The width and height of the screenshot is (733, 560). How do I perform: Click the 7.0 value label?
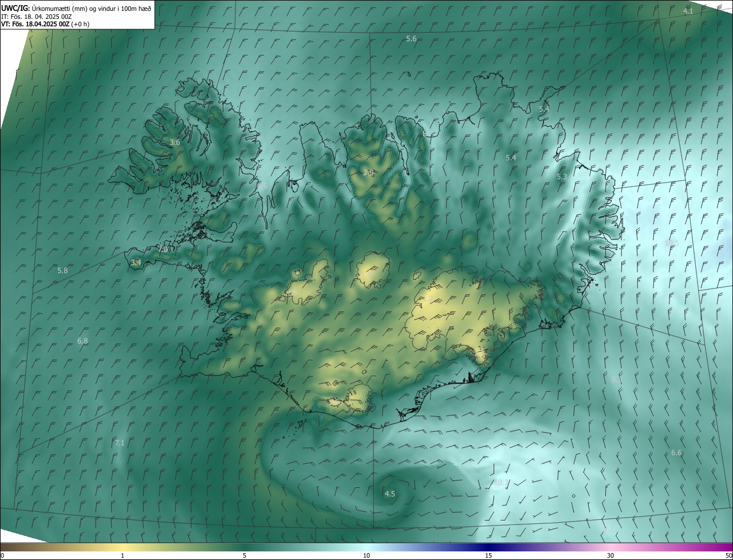click(x=163, y=249)
